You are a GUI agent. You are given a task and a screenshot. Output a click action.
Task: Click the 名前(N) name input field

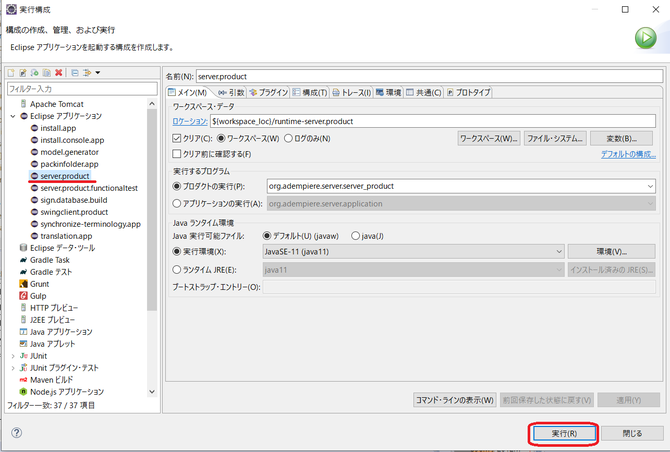pos(429,76)
